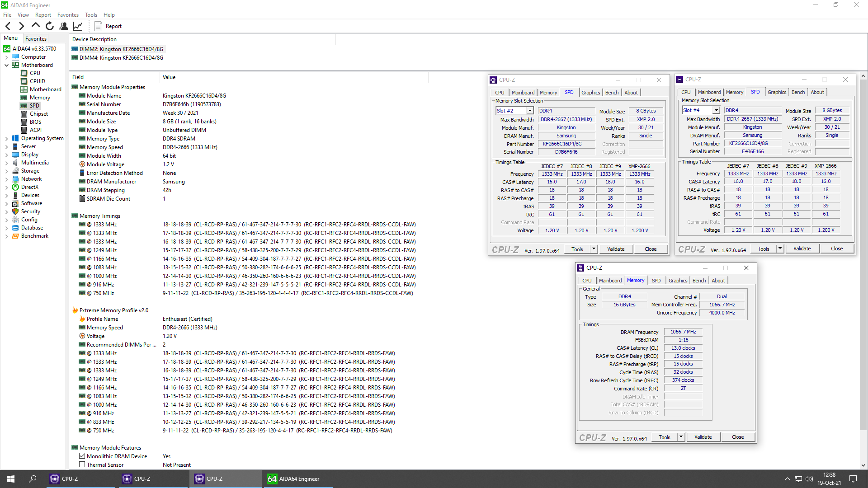
Task: Open the user profile toolbar icon
Action: click(x=64, y=26)
